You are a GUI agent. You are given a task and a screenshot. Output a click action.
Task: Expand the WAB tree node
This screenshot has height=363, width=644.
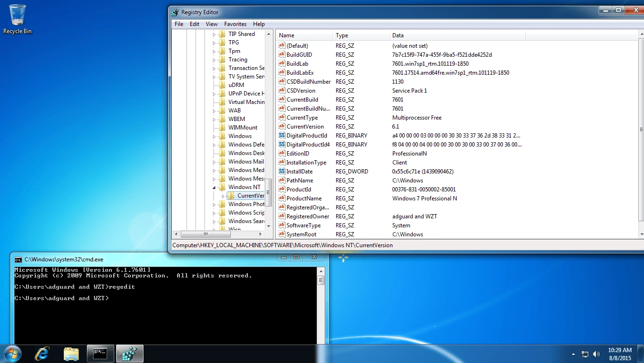pyautogui.click(x=214, y=111)
